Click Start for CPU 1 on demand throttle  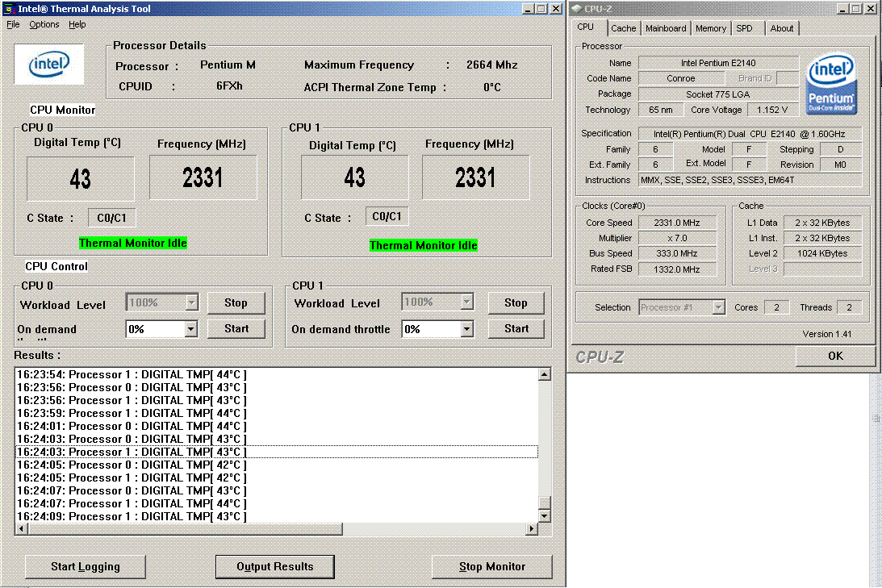516,328
